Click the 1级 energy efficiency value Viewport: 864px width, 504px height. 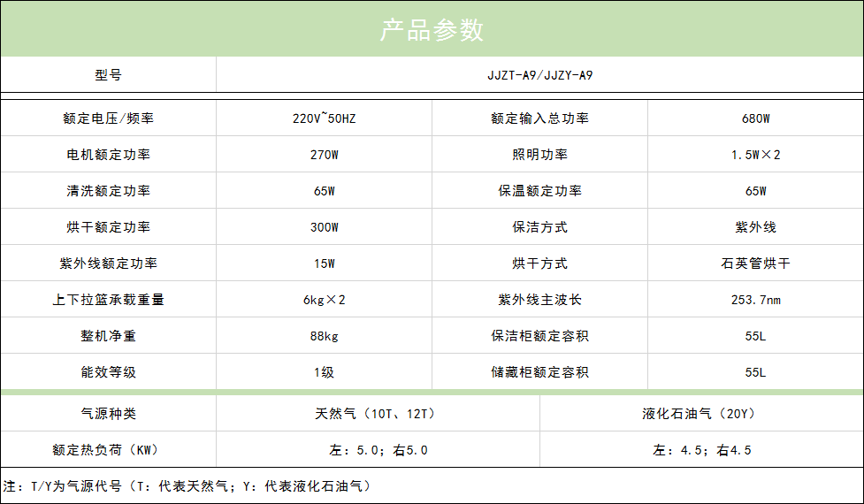pyautogui.click(x=324, y=372)
